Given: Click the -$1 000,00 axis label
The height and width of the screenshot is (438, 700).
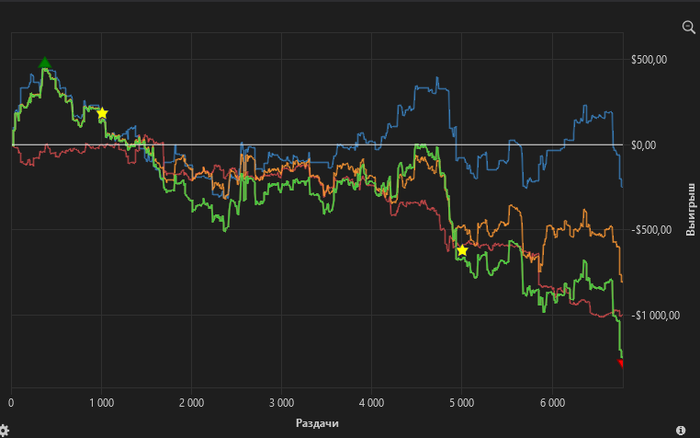Looking at the screenshot, I should [x=655, y=316].
